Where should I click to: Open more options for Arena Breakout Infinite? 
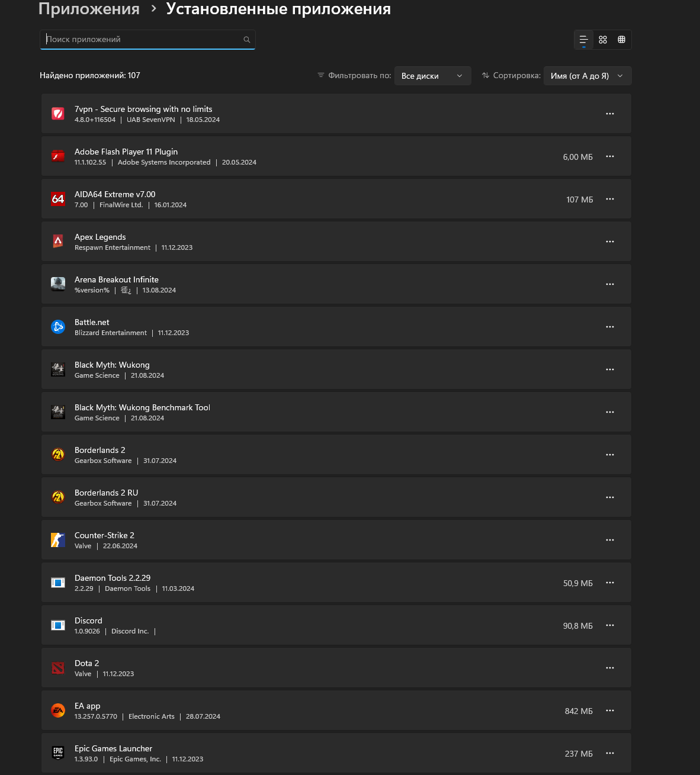pyautogui.click(x=610, y=284)
